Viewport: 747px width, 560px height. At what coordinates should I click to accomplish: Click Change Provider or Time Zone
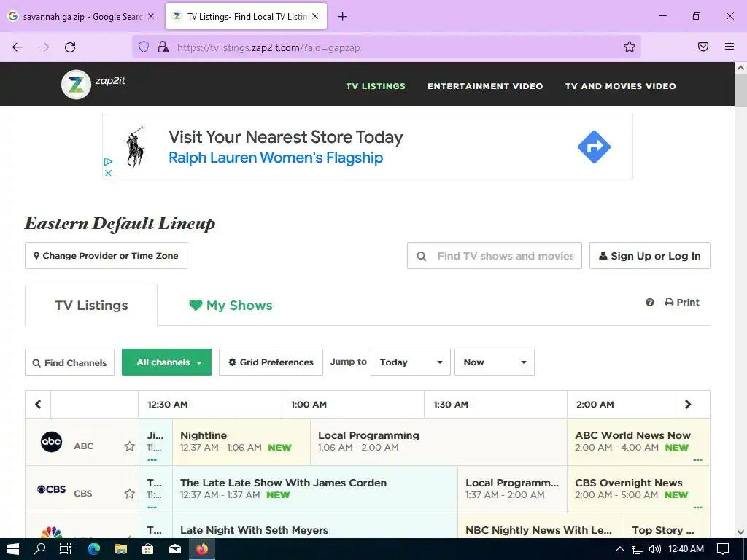(x=107, y=256)
